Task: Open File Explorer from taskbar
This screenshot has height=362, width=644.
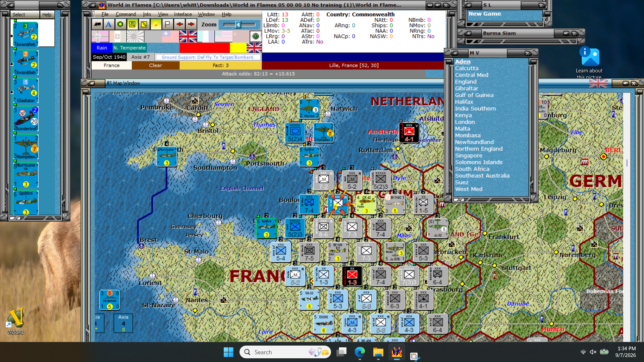Action: [x=378, y=352]
